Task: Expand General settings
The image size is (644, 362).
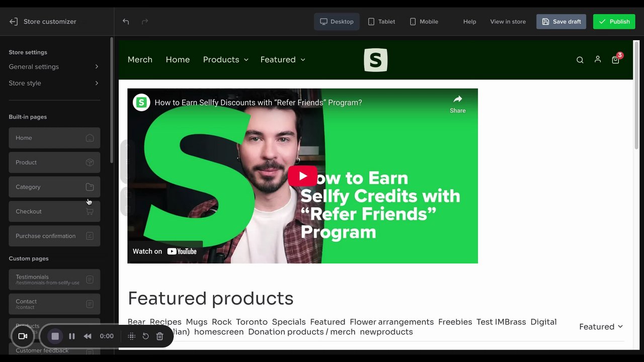Action: click(x=54, y=67)
